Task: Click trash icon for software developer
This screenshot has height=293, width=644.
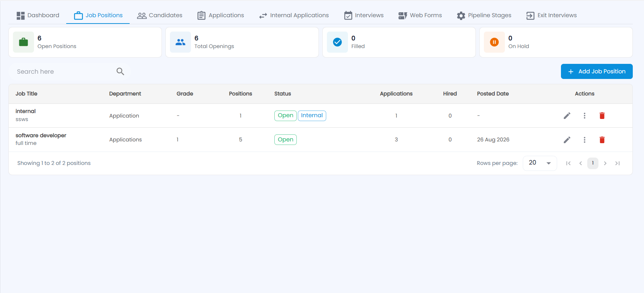Action: coord(602,140)
